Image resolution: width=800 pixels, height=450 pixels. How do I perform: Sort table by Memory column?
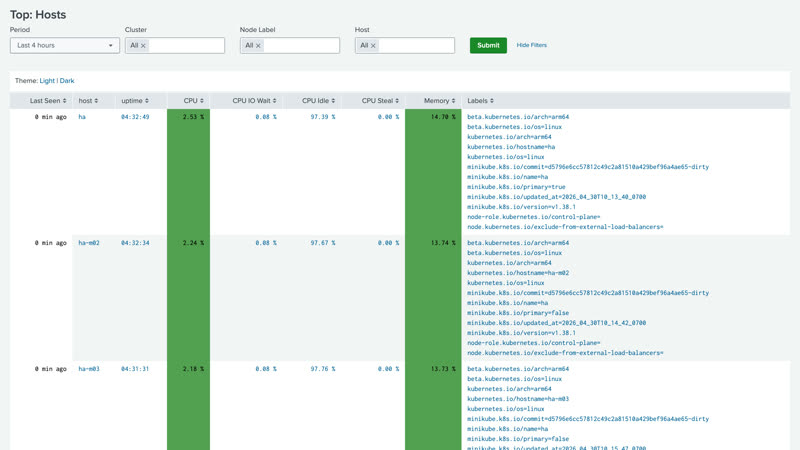(440, 101)
